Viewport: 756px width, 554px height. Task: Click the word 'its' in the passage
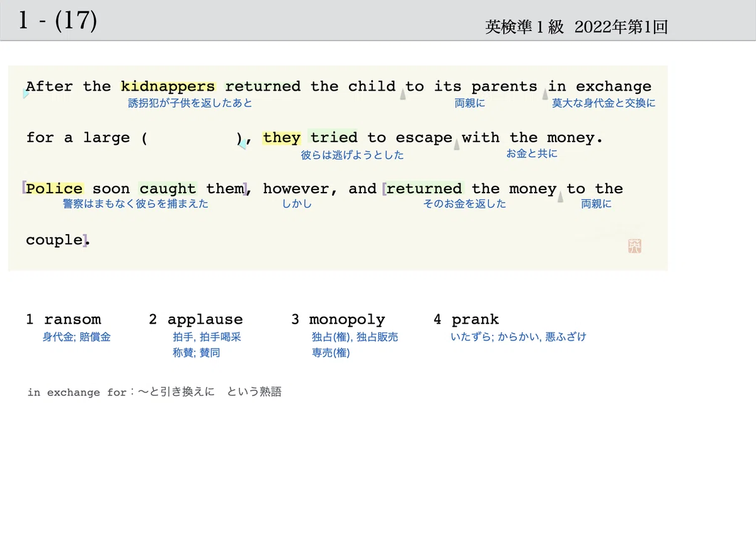[447, 86]
